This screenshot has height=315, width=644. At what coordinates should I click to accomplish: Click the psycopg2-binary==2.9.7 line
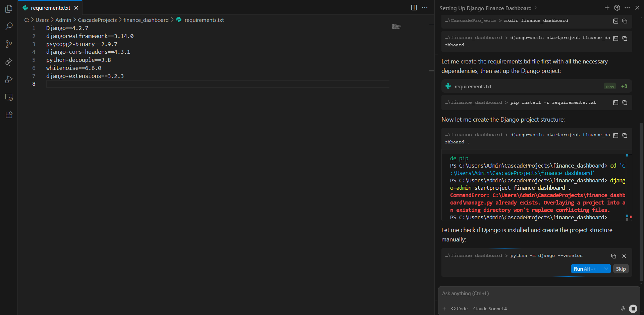82,44
